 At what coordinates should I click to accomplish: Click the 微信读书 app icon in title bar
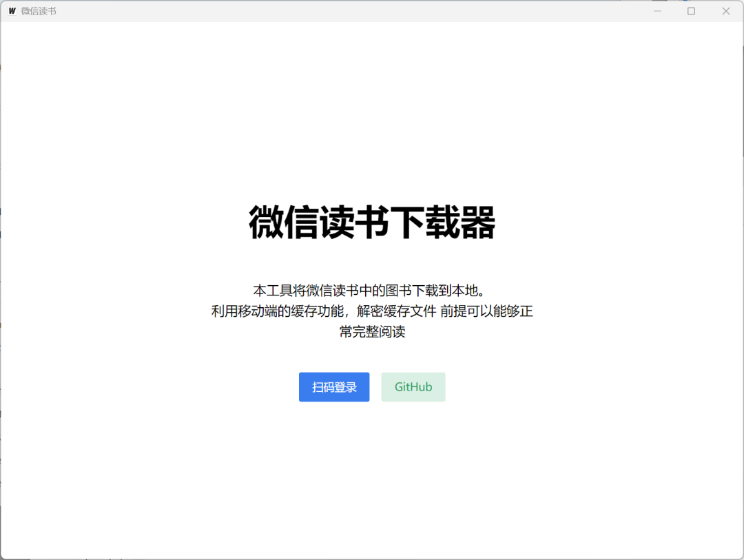[12, 11]
